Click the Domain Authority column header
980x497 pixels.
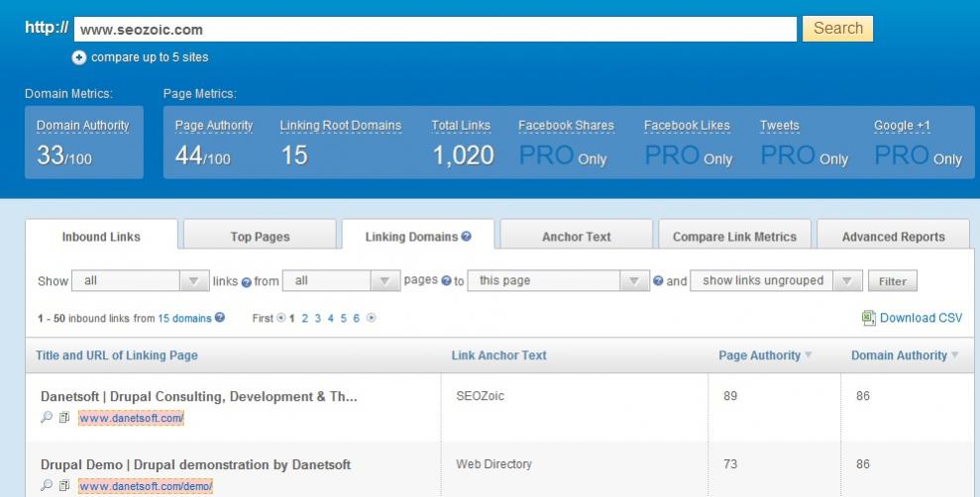[899, 355]
